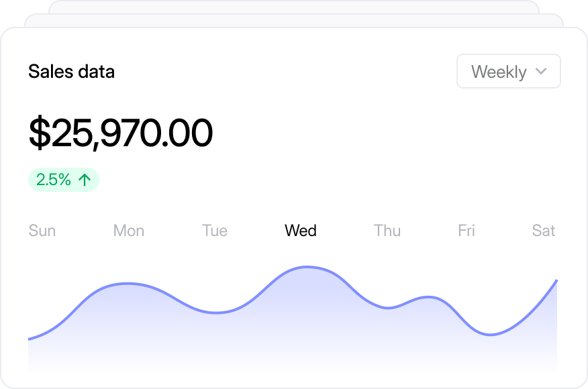Click the green up arrow icon
This screenshot has height=389, width=588.
[x=85, y=180]
